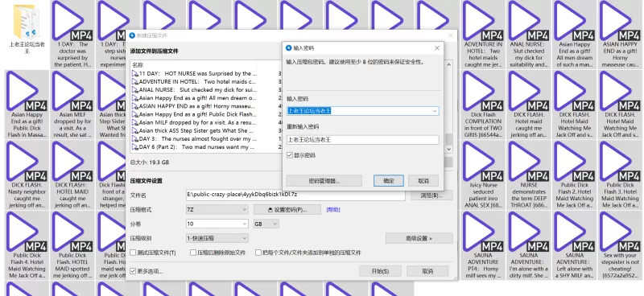Click the Bandizip icon in the 输入密码 title bar
The image size is (644, 296).
pos(289,48)
